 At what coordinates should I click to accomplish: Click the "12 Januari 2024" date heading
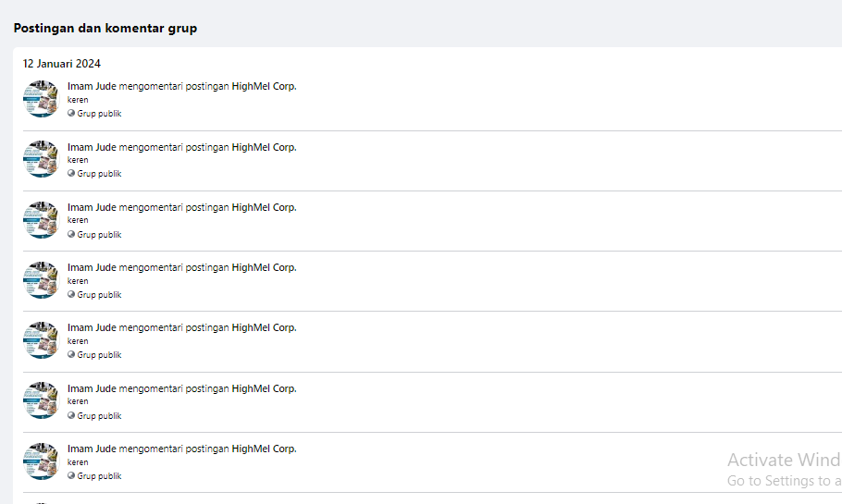62,64
